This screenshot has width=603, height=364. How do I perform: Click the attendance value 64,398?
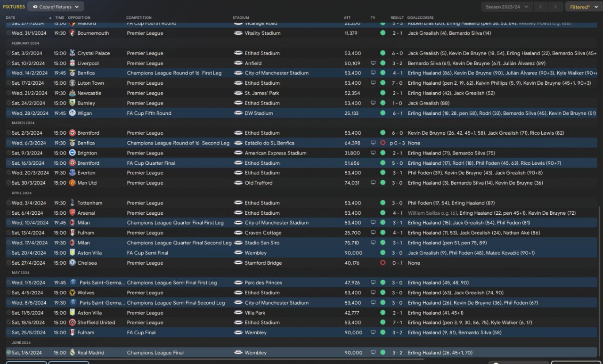coord(352,143)
